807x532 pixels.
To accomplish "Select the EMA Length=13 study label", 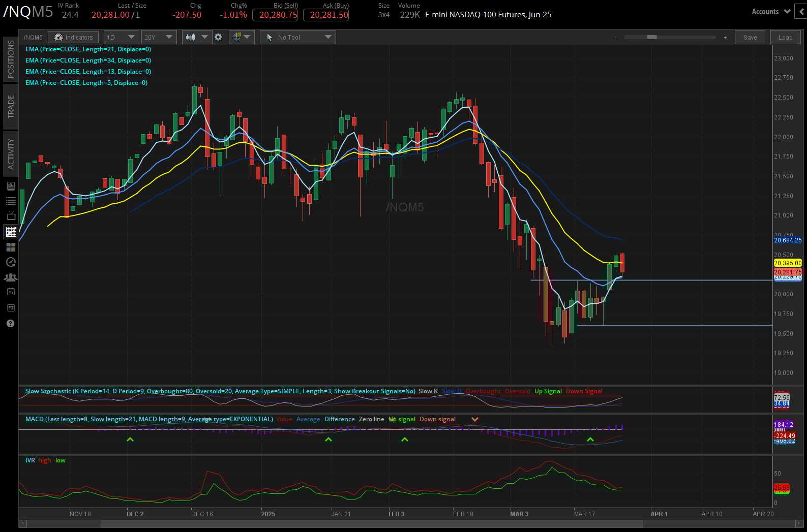I will 88,72.
